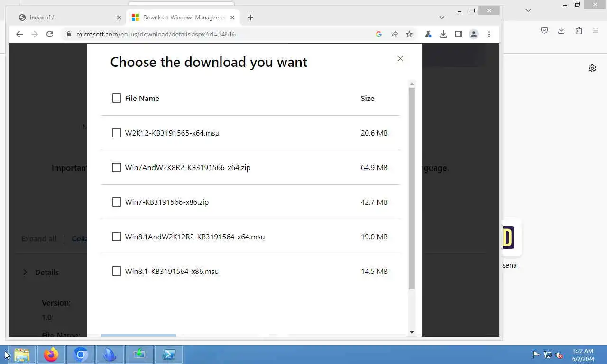View site info via the lock icon

point(69,34)
